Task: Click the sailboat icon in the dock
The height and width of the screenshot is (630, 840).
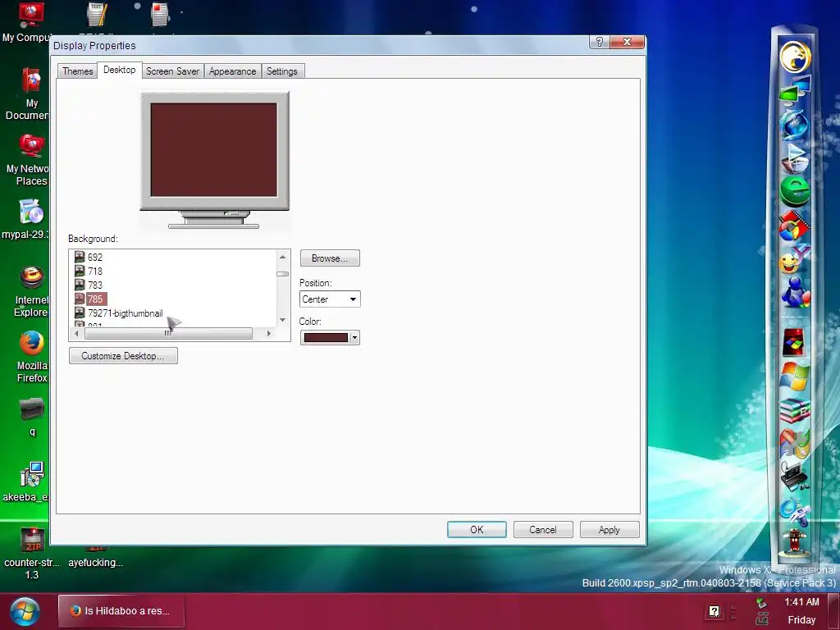Action: click(x=794, y=157)
